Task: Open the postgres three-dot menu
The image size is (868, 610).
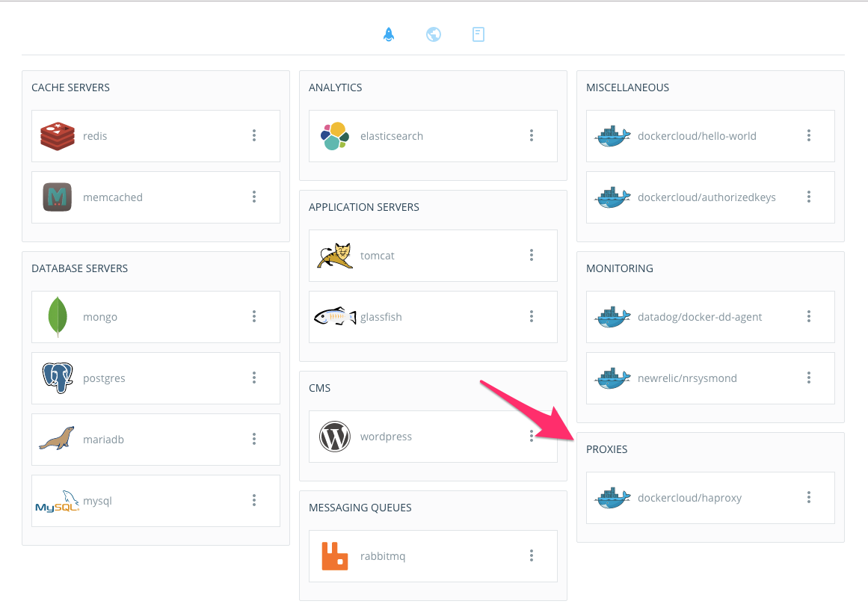Action: pyautogui.click(x=254, y=378)
